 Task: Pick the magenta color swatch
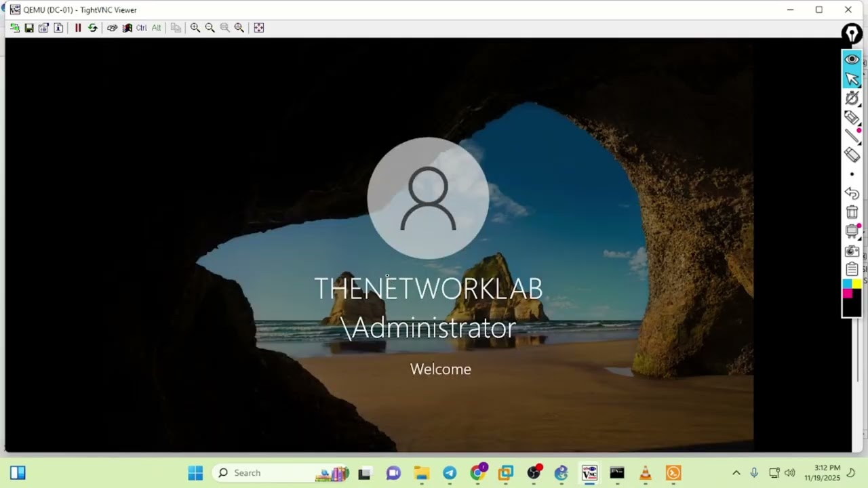847,293
